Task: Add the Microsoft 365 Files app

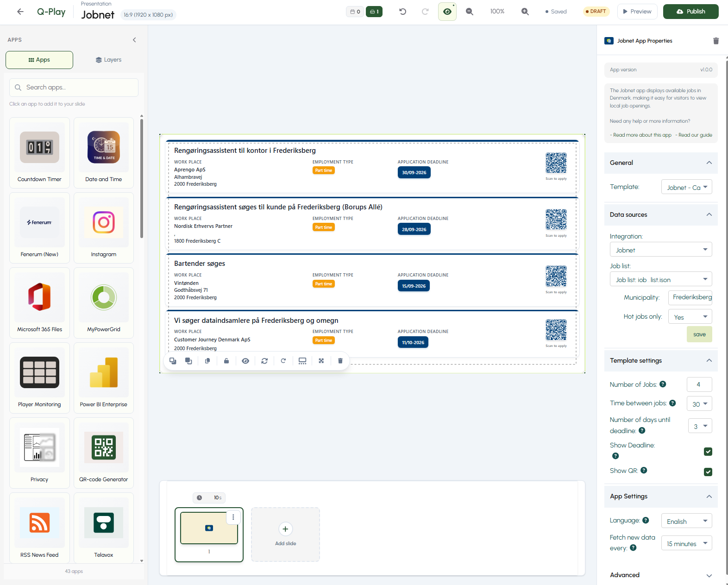Action: 39,303
